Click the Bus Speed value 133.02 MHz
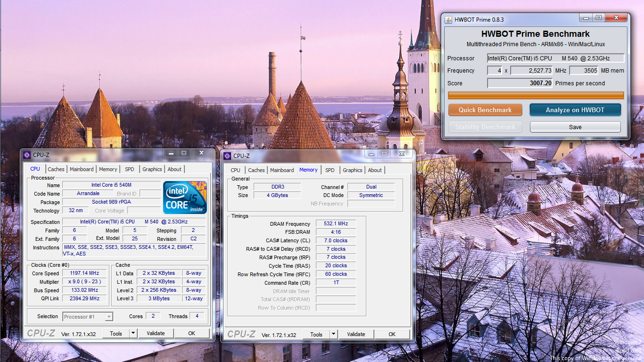644x362 pixels. tap(85, 290)
